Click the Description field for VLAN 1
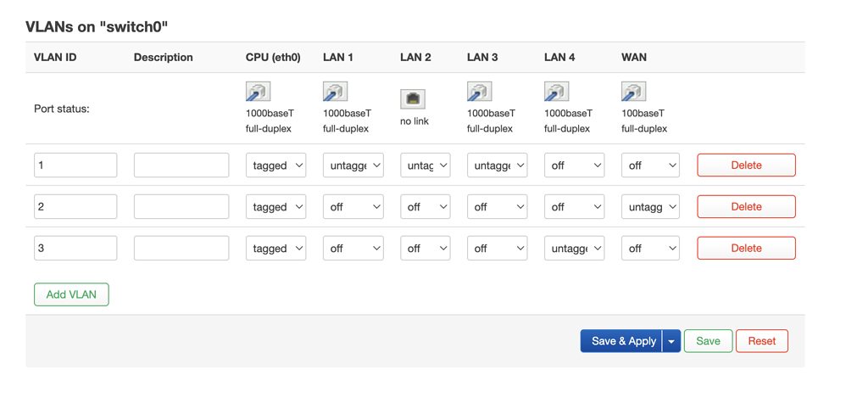This screenshot has height=409, width=868. click(x=181, y=165)
